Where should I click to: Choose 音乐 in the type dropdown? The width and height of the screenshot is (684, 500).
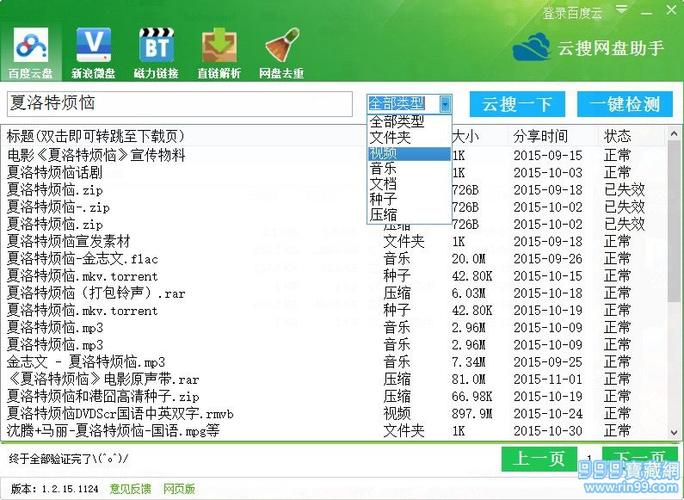(x=409, y=168)
